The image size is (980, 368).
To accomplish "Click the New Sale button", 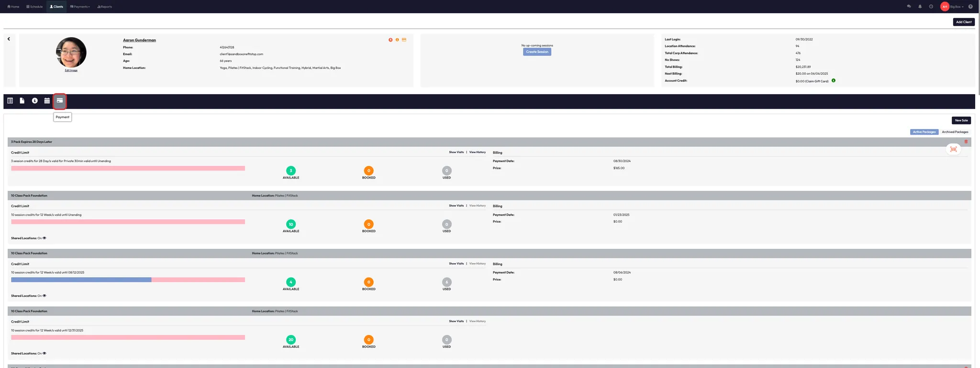I will 961,121.
